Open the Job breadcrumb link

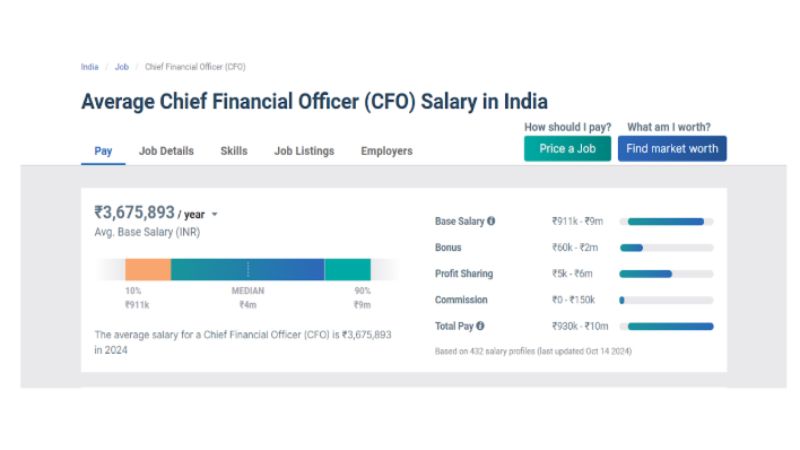coord(122,67)
